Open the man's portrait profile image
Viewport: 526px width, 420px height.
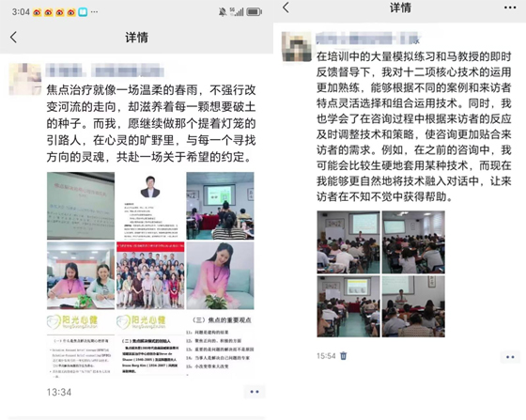[150, 206]
